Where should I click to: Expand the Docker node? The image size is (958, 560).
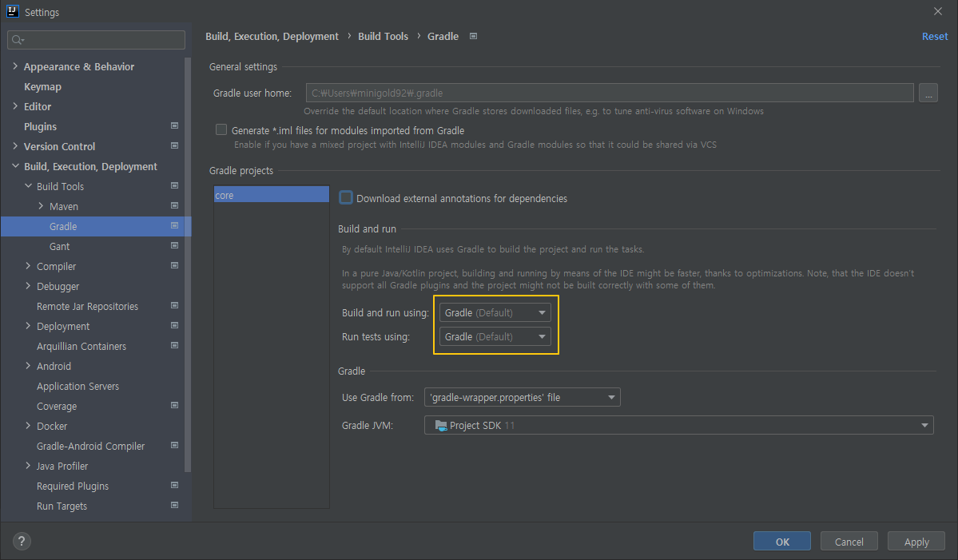28,426
